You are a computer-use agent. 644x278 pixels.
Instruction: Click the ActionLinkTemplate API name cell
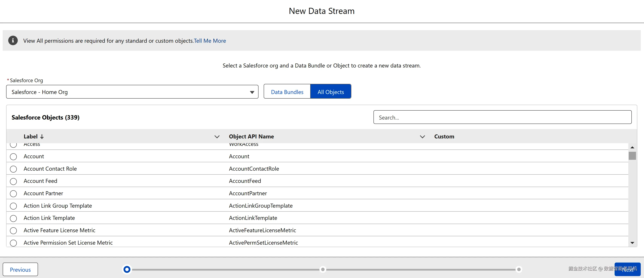[253, 218]
